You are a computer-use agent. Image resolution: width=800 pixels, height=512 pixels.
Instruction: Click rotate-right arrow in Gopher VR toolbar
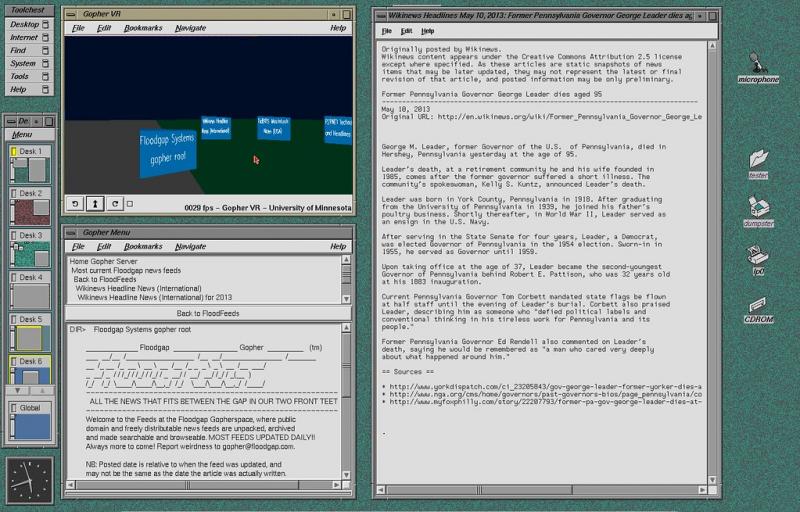115,203
